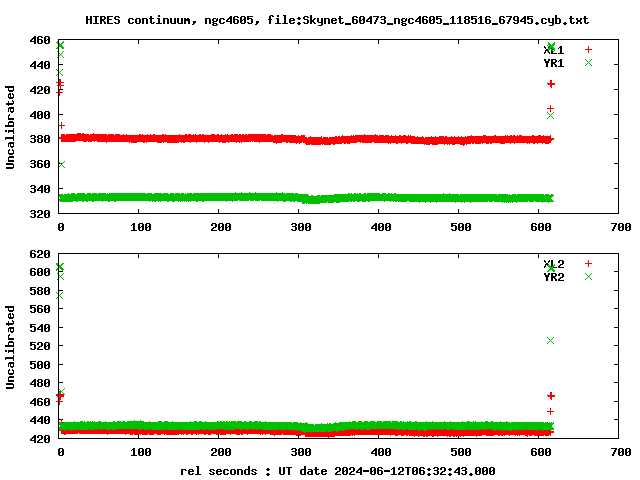Click the red XL2 outlier point near value 449

coord(550,411)
